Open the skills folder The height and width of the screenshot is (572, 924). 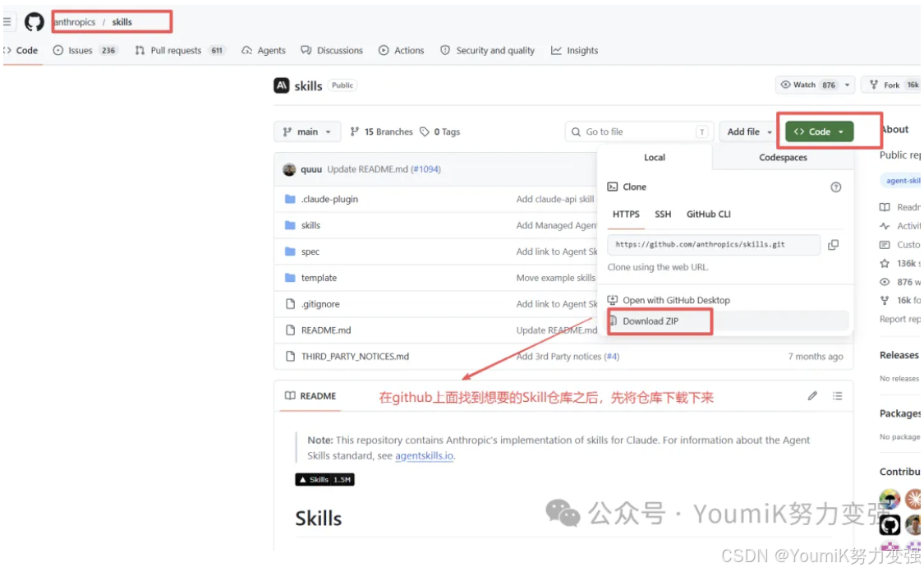pos(310,225)
